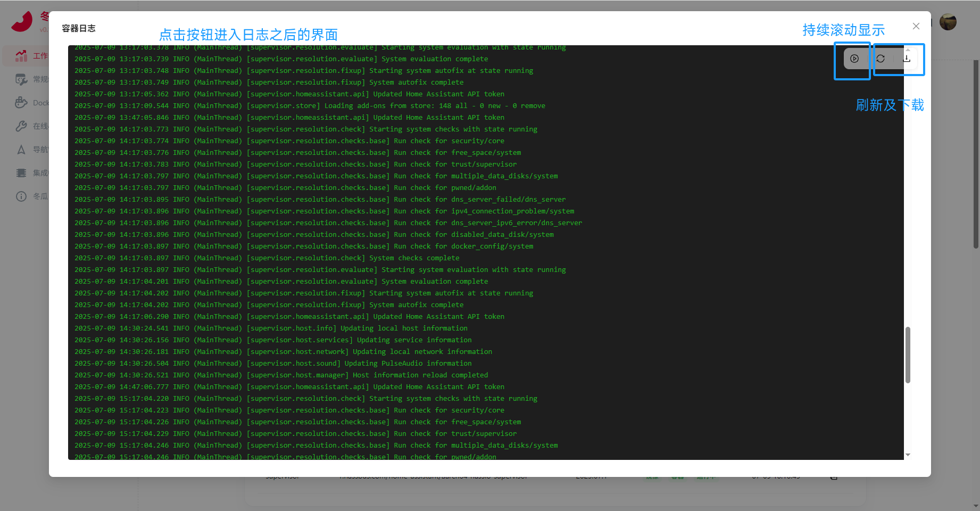Click log line 'Loading add-ons from store: 148 all'
Image resolution: width=980 pixels, height=511 pixels.
[x=310, y=106]
